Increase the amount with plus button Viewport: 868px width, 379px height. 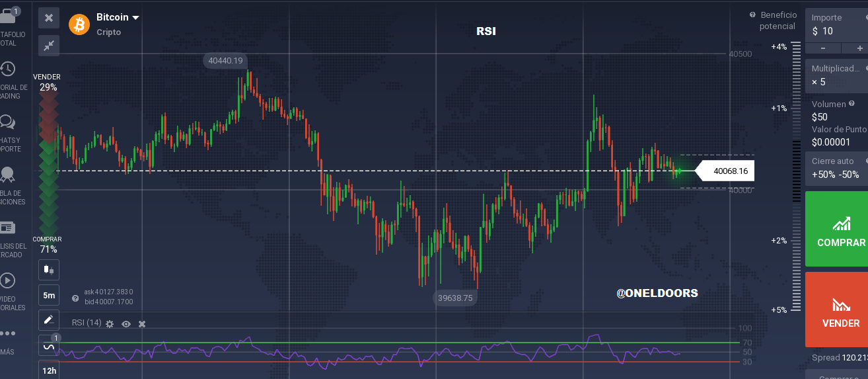[x=858, y=48]
